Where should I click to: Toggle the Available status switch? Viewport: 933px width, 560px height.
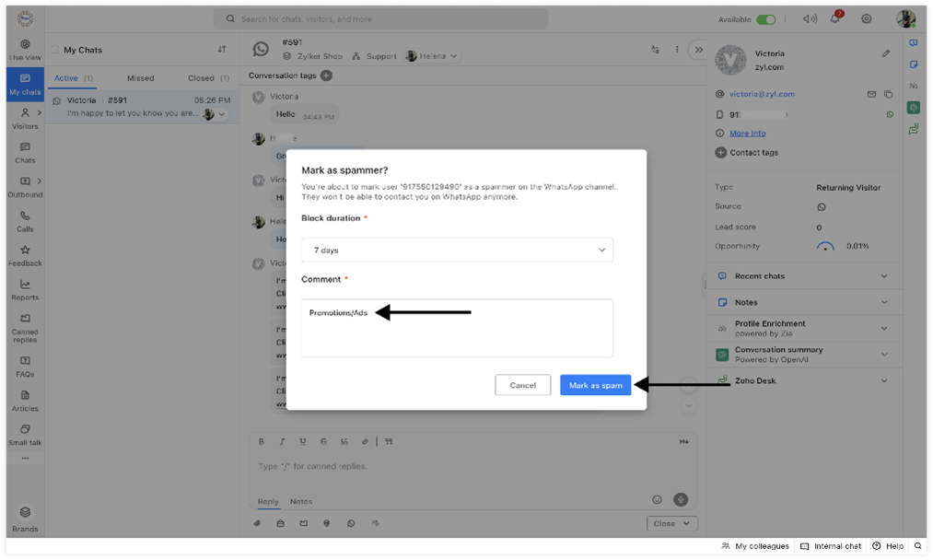tap(766, 19)
